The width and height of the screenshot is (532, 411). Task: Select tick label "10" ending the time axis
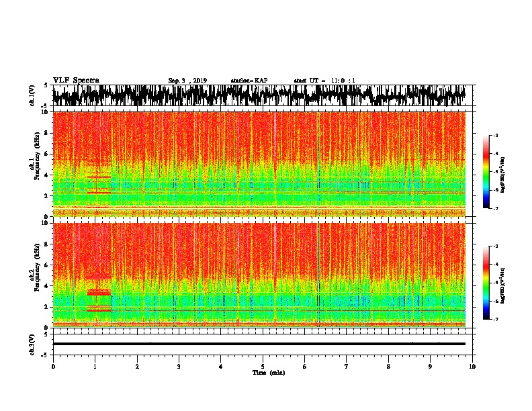[472, 367]
